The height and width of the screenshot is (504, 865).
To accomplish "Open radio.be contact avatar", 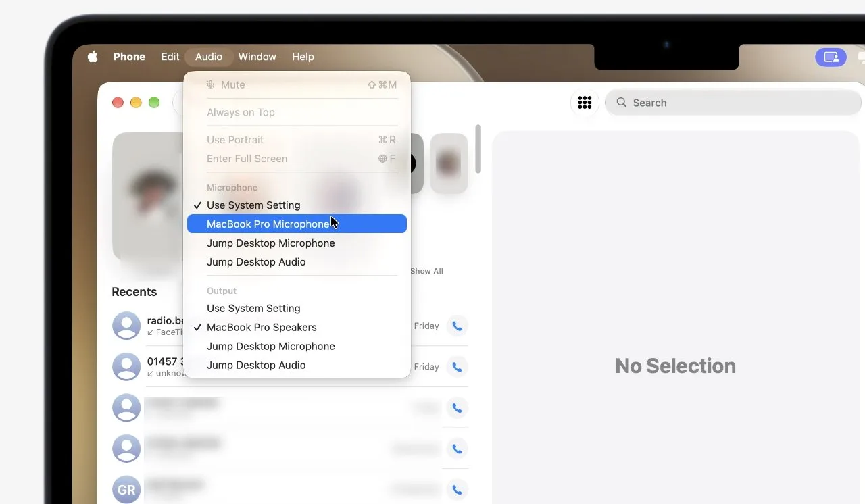I will (x=126, y=326).
